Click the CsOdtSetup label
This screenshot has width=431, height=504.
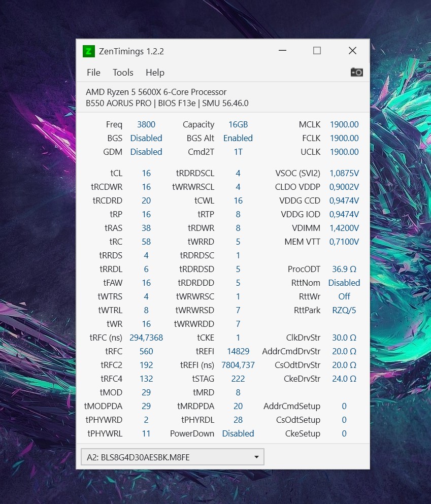tap(299, 420)
